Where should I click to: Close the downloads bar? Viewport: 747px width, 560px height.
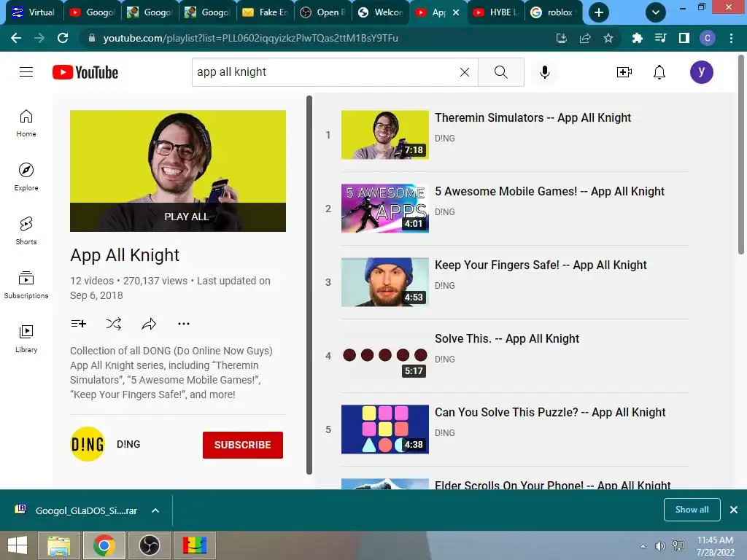[734, 510]
